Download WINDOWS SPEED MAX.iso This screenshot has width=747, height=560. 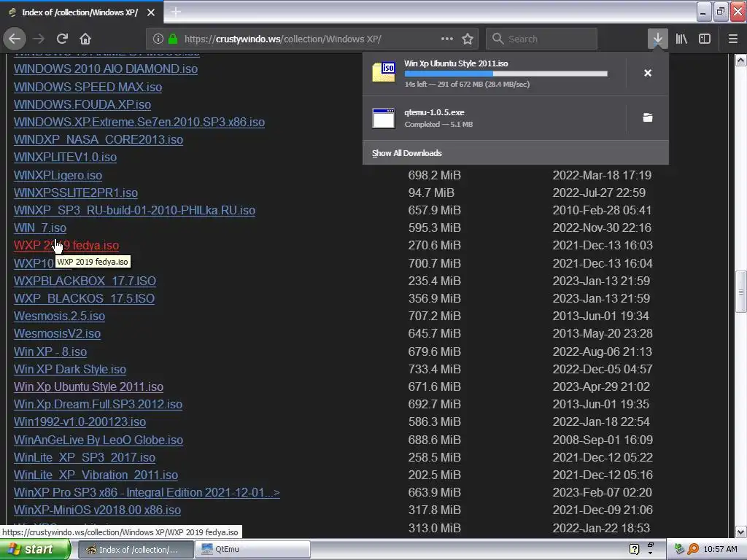click(x=88, y=87)
